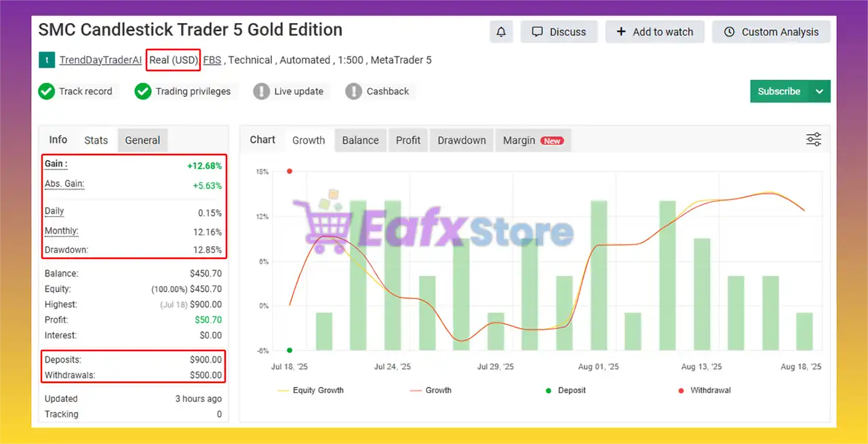Click the Discuss button
This screenshot has width=868, height=444.
pyautogui.click(x=559, y=32)
